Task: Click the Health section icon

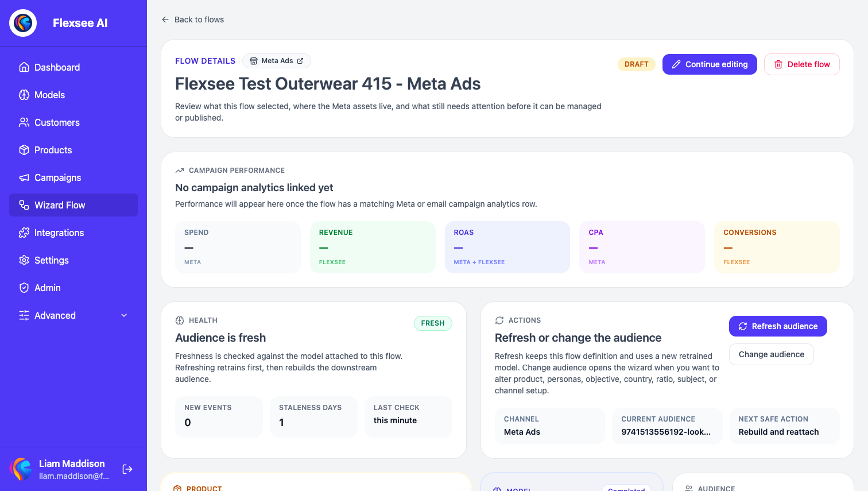Action: click(180, 320)
